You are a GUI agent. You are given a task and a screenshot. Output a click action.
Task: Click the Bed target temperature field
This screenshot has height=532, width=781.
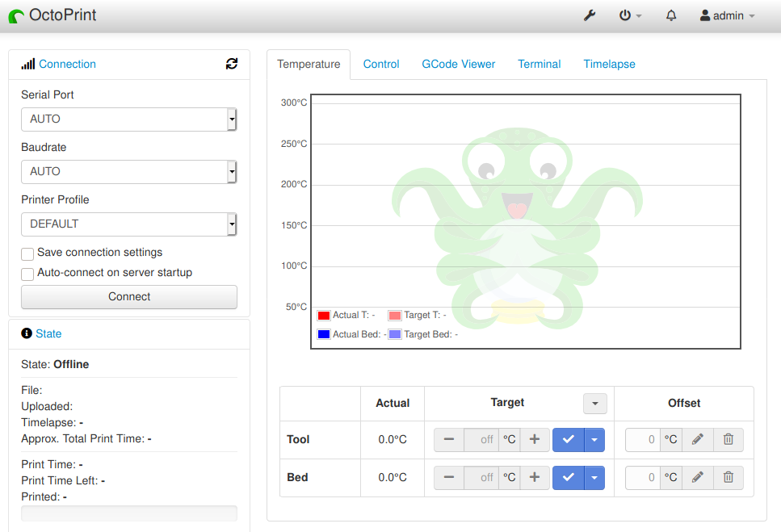481,477
